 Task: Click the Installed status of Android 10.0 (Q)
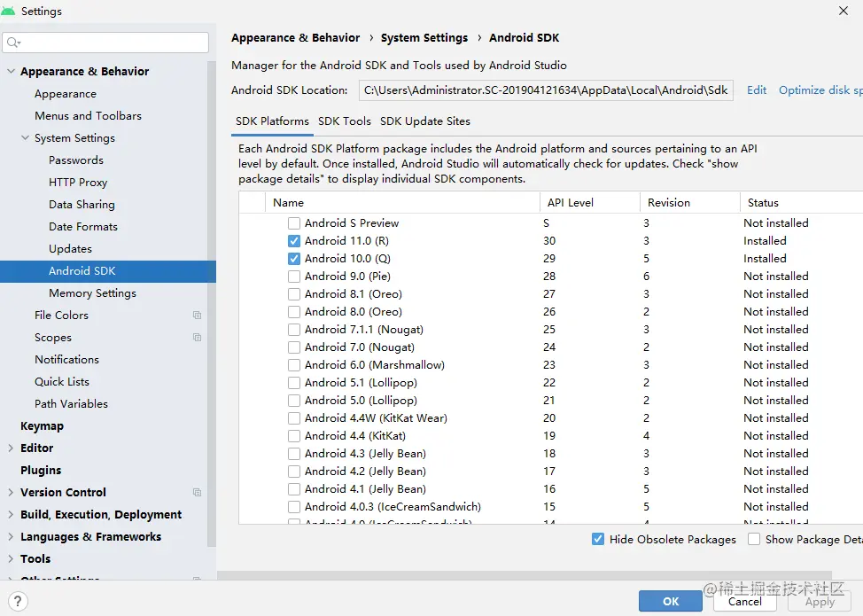point(765,258)
